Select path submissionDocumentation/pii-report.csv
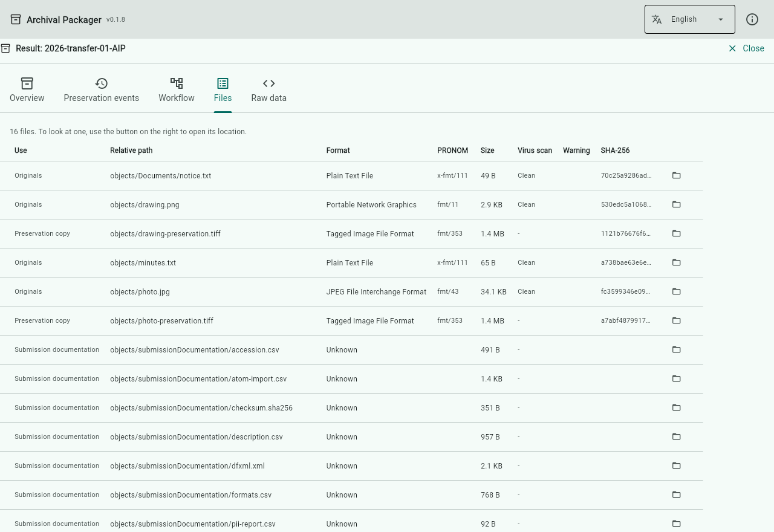774x532 pixels. [x=193, y=524]
